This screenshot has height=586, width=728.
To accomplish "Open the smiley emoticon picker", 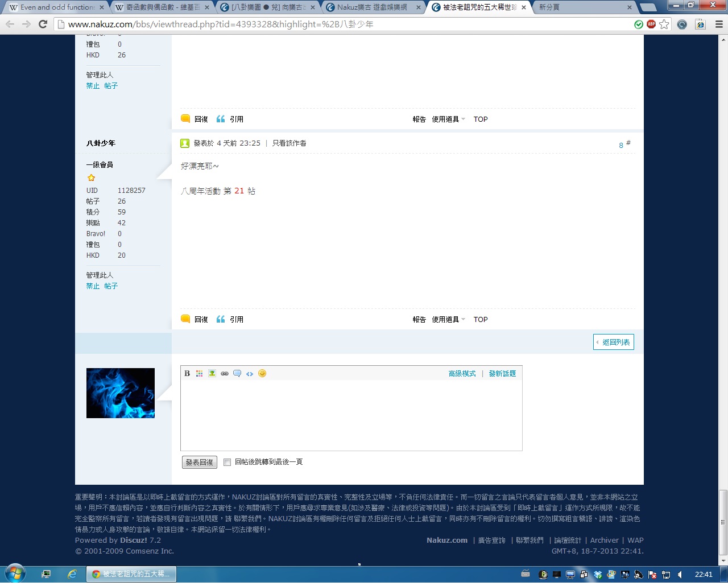I will (262, 373).
